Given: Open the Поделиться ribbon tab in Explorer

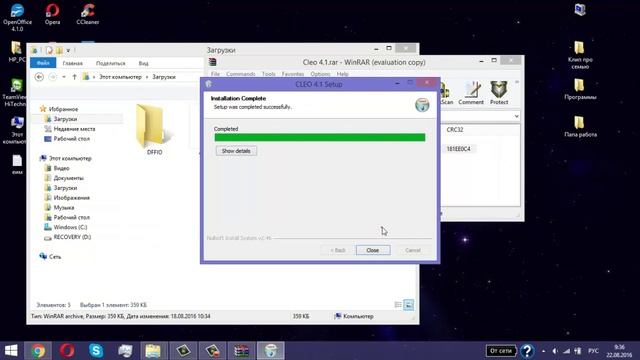Looking at the screenshot, I should (111, 63).
